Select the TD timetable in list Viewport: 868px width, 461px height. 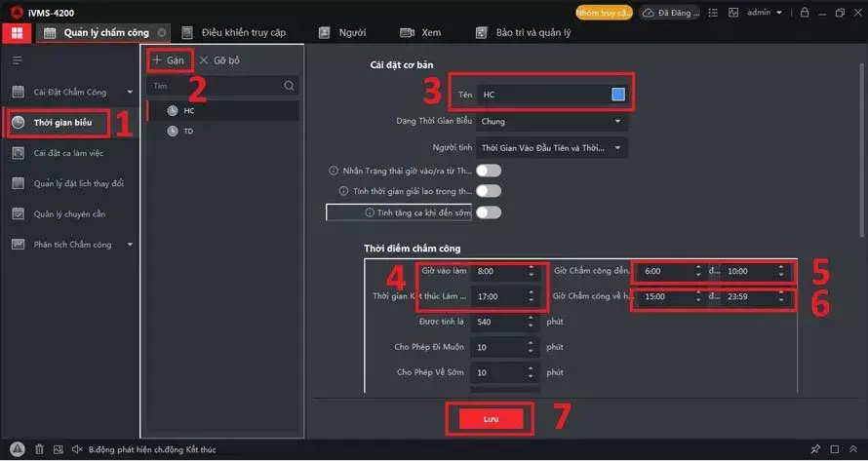(x=223, y=132)
